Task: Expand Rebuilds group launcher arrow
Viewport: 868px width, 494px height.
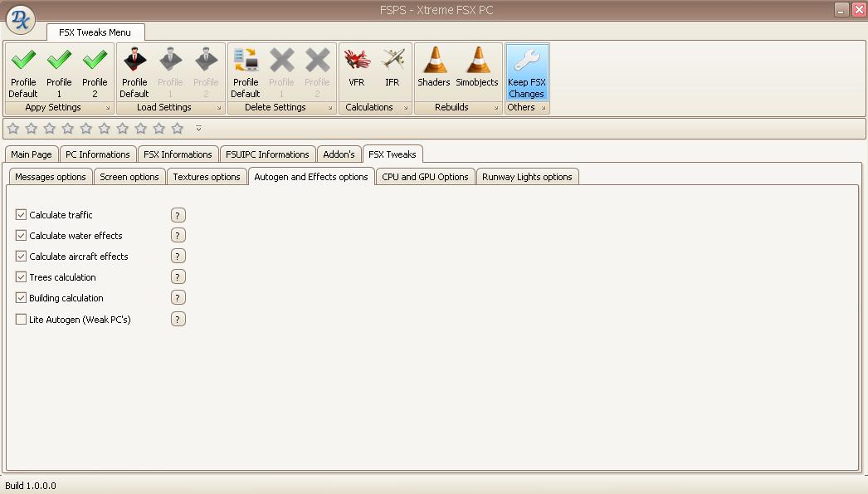Action: (x=496, y=108)
